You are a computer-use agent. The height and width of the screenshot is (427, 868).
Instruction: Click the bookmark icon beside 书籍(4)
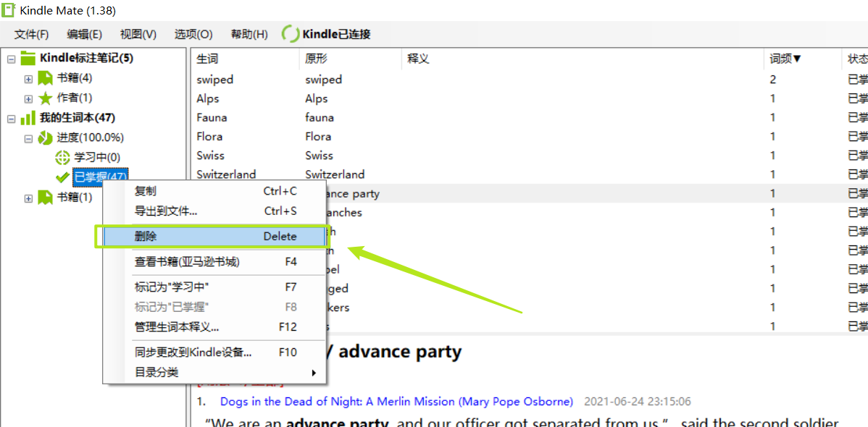(46, 79)
